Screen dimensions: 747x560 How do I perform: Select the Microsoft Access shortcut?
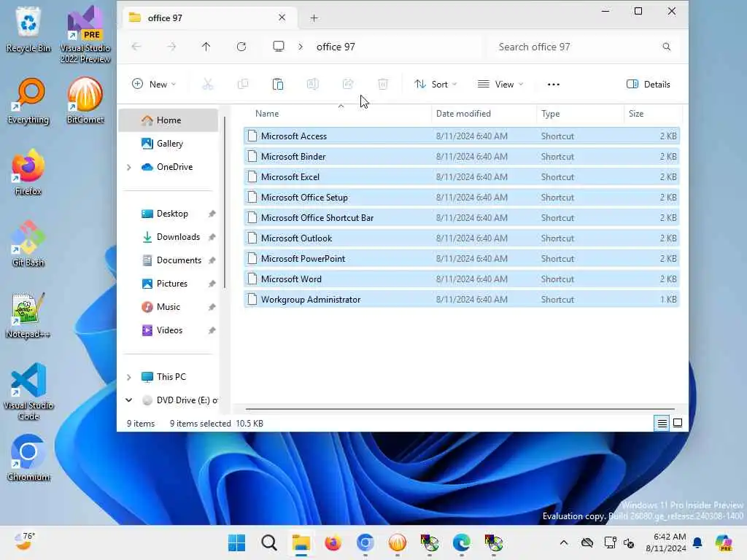click(462, 136)
